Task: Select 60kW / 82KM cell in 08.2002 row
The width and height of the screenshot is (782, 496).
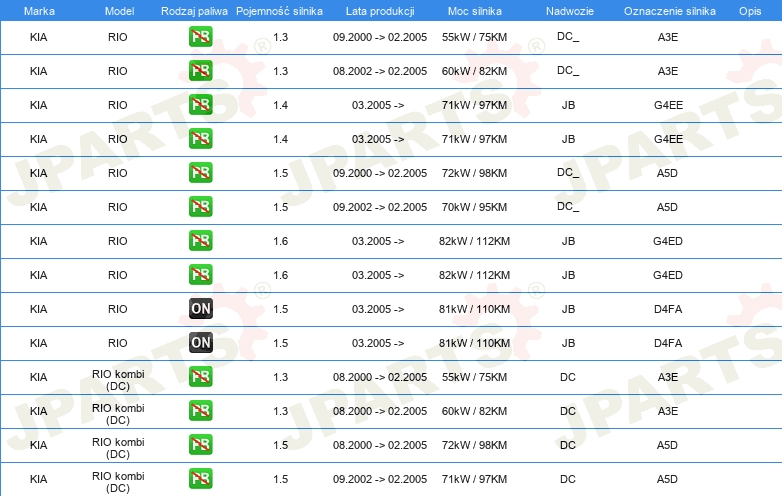Action: tap(474, 71)
